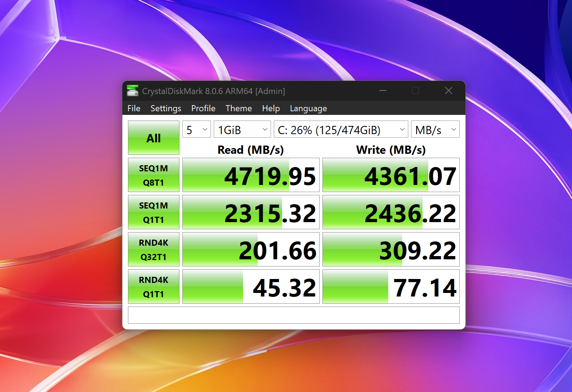Minimize the CrystalDiskMark window
The height and width of the screenshot is (392, 572).
pos(383,91)
